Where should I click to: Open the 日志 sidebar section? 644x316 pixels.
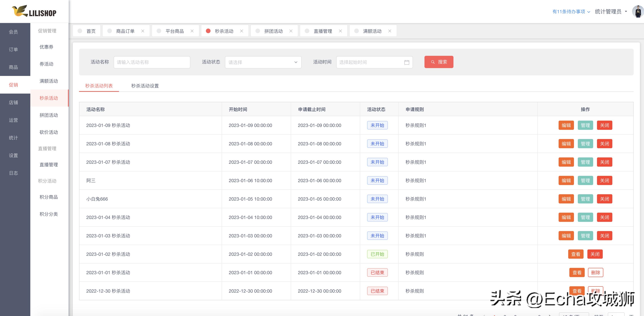click(x=13, y=173)
